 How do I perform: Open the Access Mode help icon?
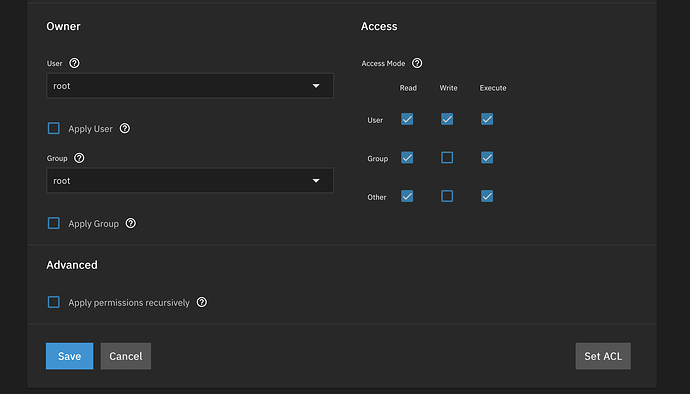(417, 63)
